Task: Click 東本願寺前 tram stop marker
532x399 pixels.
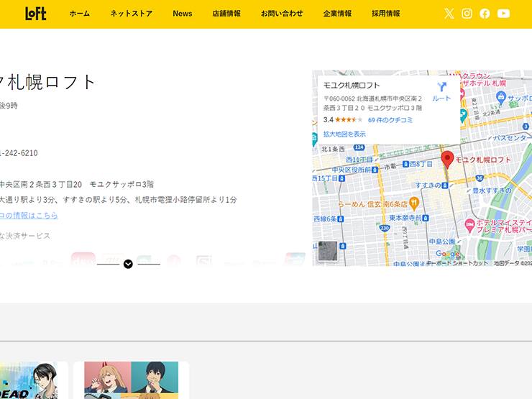Action: click(x=426, y=218)
